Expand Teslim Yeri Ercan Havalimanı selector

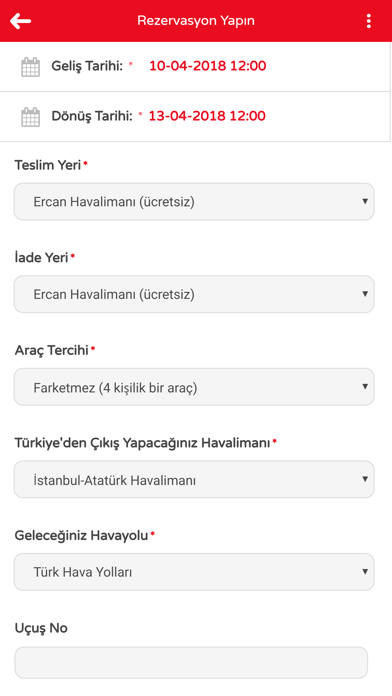coord(194,202)
